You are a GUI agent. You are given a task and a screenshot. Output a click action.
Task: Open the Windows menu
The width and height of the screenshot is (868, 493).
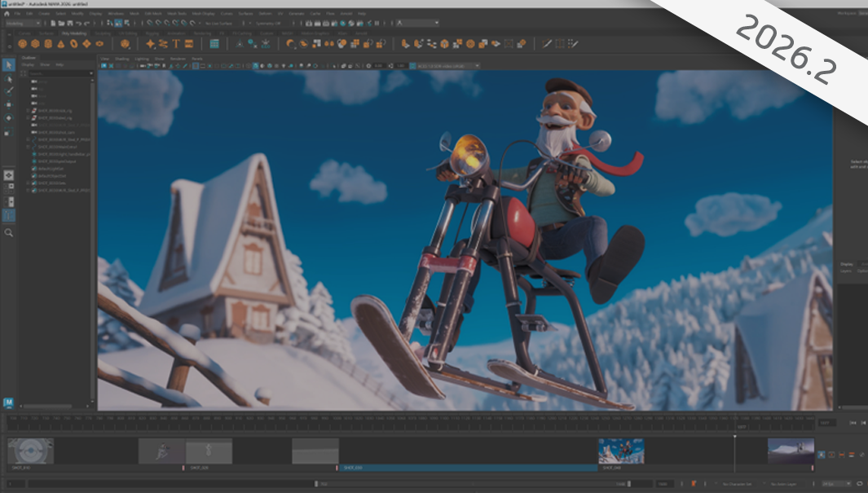[x=116, y=13]
